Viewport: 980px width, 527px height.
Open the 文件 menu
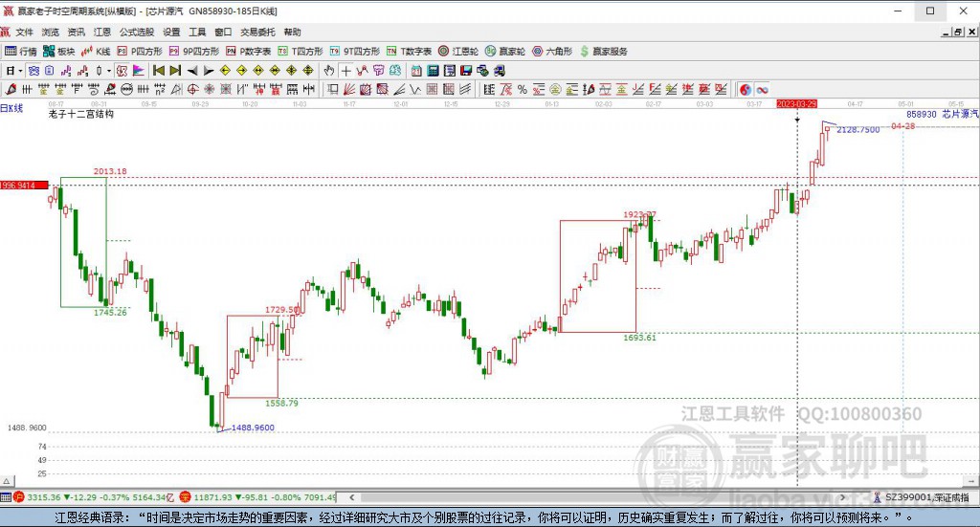(x=24, y=32)
